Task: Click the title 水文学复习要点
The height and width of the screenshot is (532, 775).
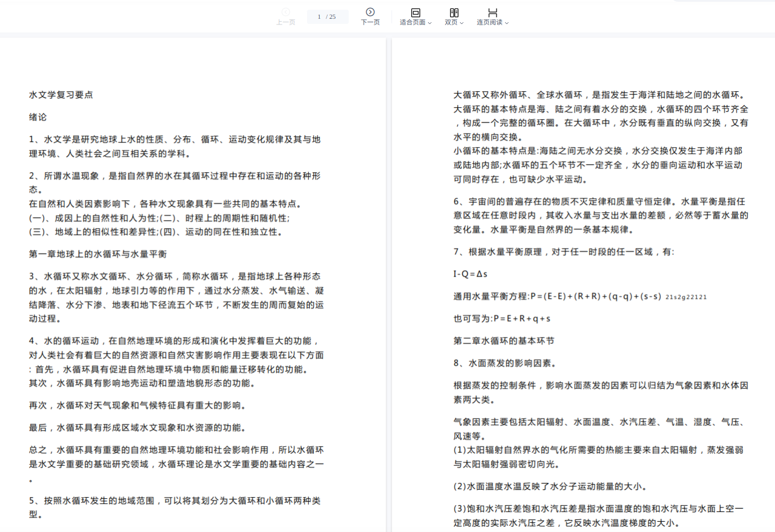Action: (x=61, y=95)
